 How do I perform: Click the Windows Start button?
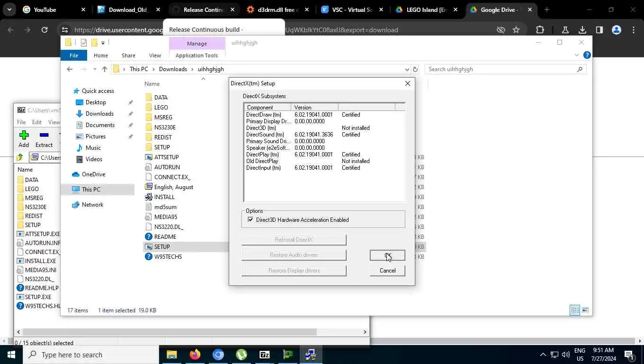click(11, 355)
